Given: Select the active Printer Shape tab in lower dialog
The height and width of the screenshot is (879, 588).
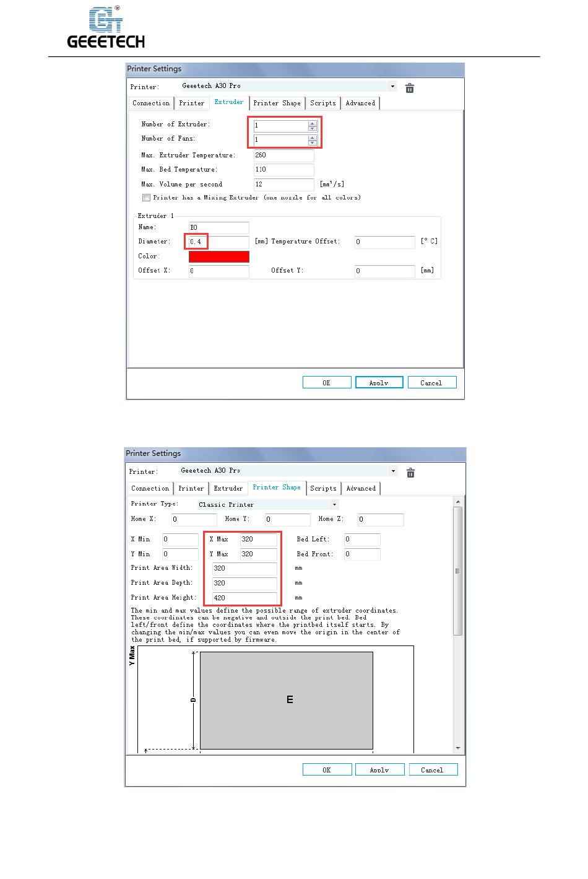Looking at the screenshot, I should [x=277, y=488].
